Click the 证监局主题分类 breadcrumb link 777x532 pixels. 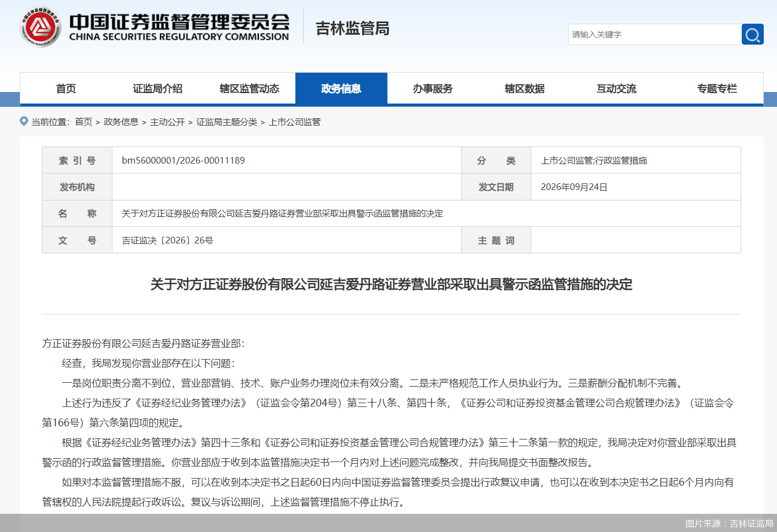tap(227, 122)
